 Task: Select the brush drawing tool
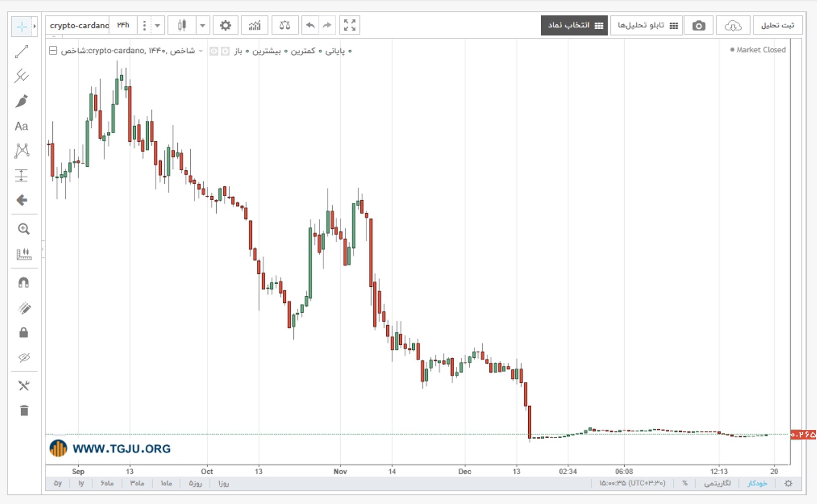coord(22,101)
